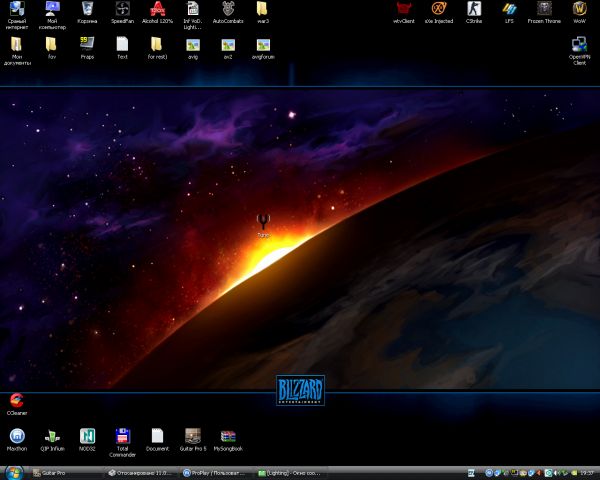Launch the LFS shortcut

(x=509, y=12)
